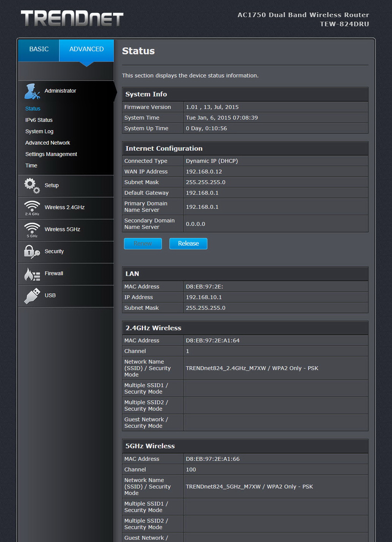Open Advanced Network settings

pos(47,143)
